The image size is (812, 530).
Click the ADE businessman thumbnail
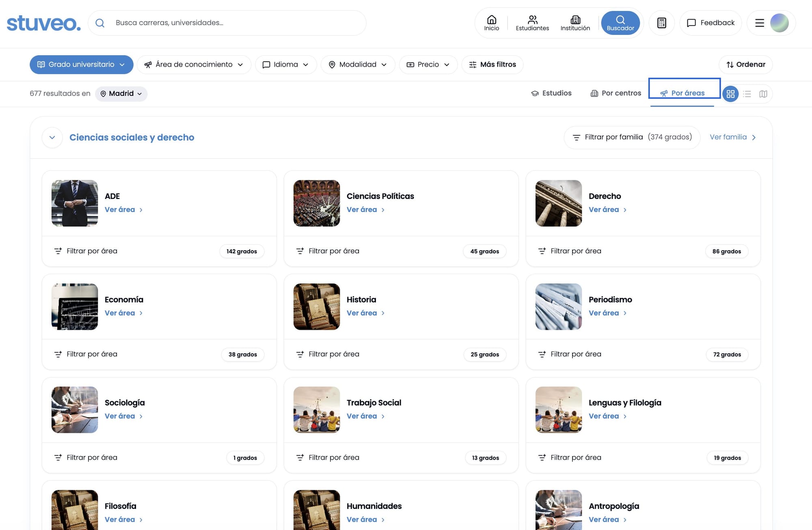(75, 203)
